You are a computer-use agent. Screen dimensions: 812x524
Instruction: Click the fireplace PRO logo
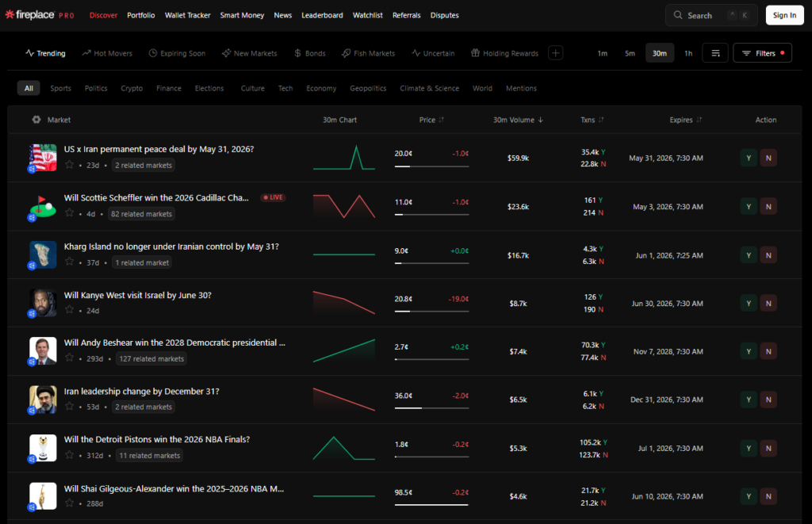coord(40,15)
